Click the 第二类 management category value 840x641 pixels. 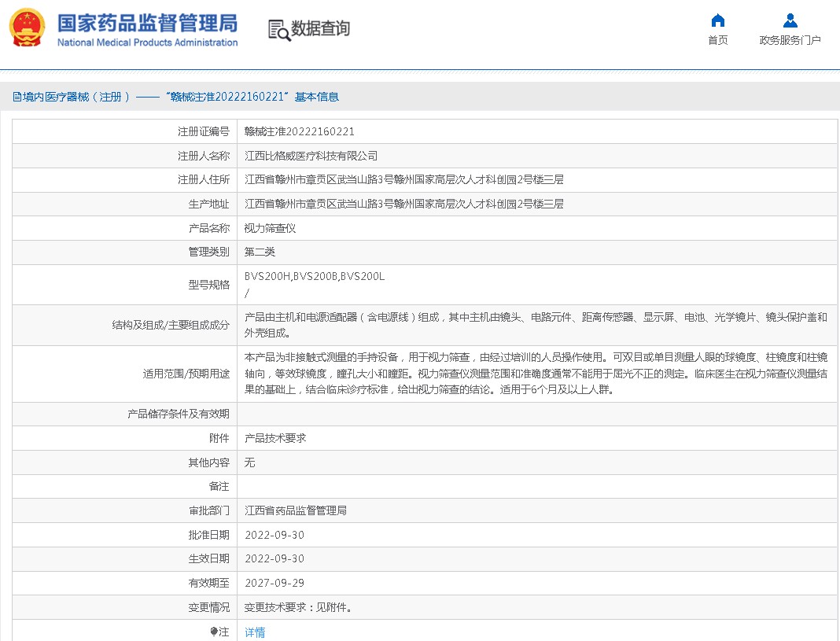tap(260, 252)
